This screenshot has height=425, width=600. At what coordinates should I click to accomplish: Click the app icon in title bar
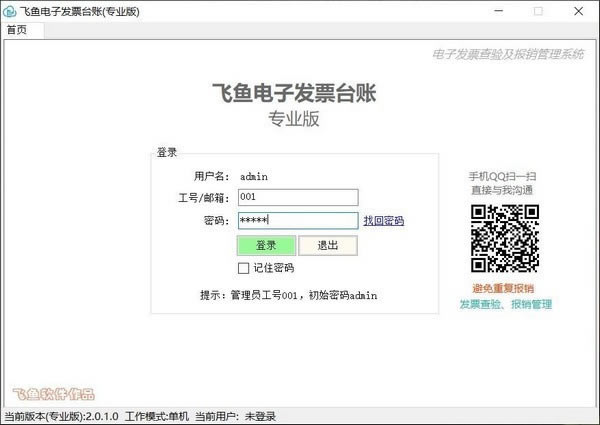coord(10,11)
